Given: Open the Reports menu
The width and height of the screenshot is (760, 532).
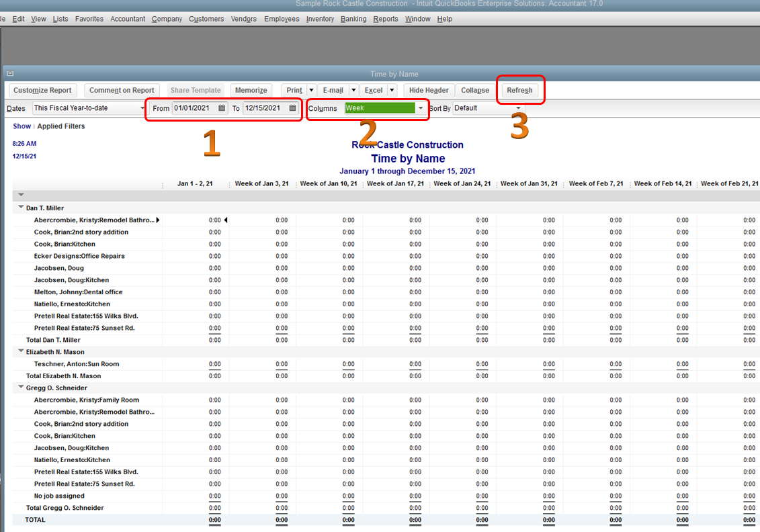Looking at the screenshot, I should (x=386, y=19).
